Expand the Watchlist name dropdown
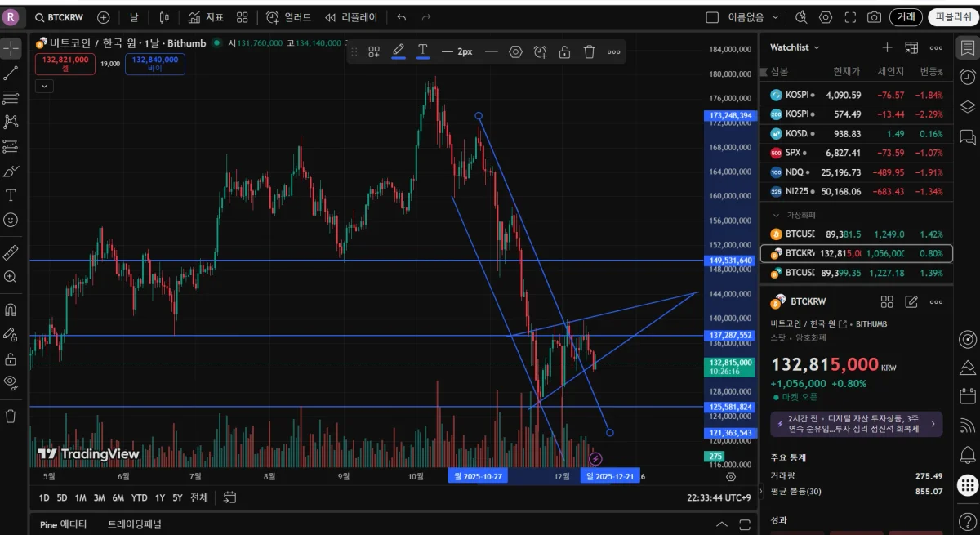The width and height of the screenshot is (980, 535). [x=795, y=47]
